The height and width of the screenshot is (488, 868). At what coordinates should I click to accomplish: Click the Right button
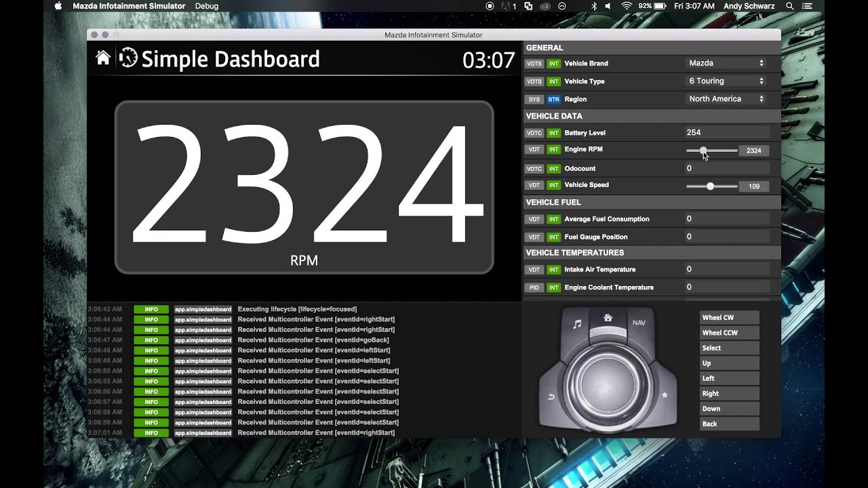[x=729, y=393]
